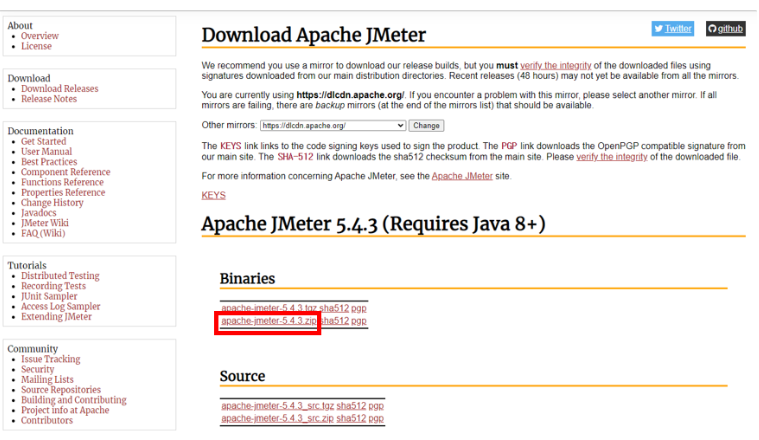Open JUnit Sampler tutorial
This screenshot has width=759, height=440.
pos(49,296)
